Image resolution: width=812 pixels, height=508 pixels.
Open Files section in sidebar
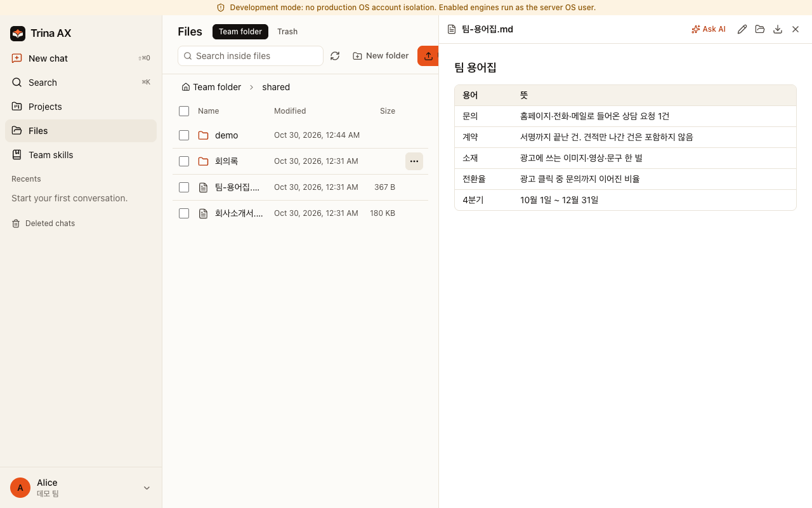(81, 131)
